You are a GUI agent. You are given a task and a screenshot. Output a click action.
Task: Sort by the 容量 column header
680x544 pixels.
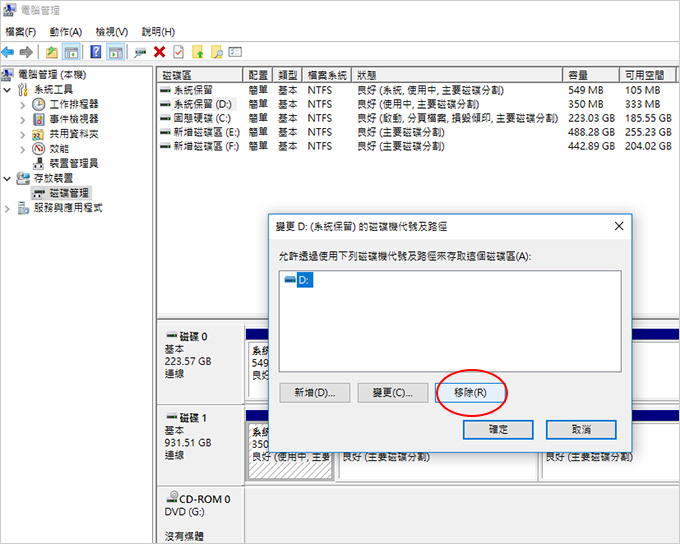click(x=592, y=75)
